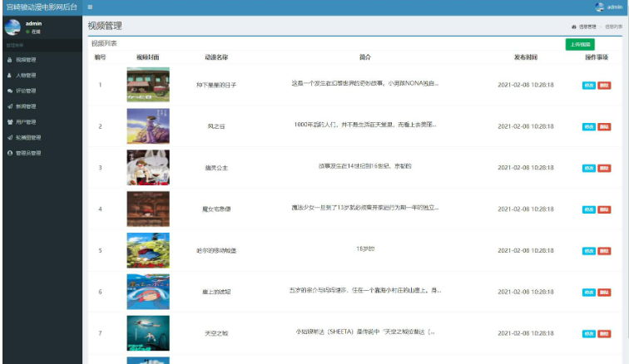This screenshot has width=629, height=364.
Task: Click the 信息列表 breadcrumb text
Action: point(614,27)
